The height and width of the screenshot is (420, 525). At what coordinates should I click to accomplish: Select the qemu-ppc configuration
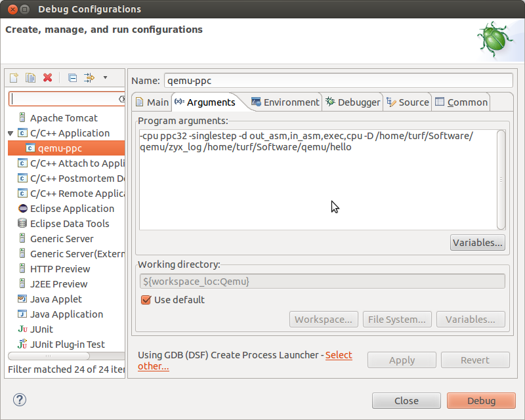[x=66, y=148]
